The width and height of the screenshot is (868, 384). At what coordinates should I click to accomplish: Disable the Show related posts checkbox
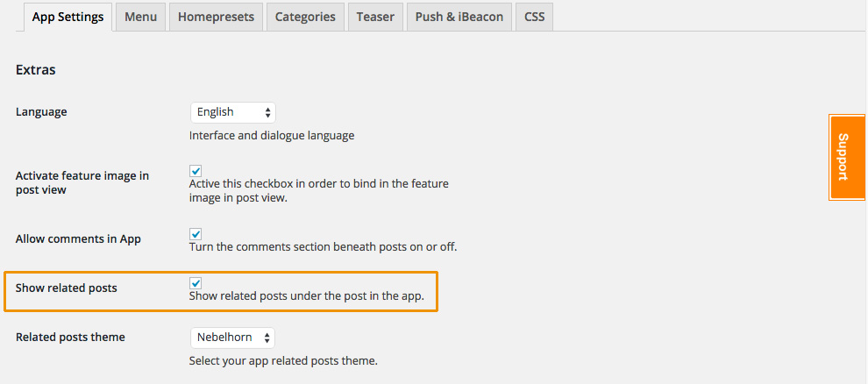196,283
